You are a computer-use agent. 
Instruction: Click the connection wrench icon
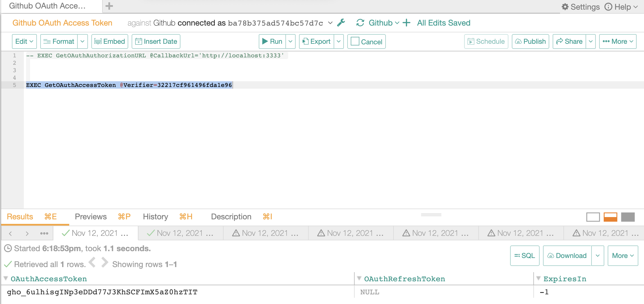(341, 23)
